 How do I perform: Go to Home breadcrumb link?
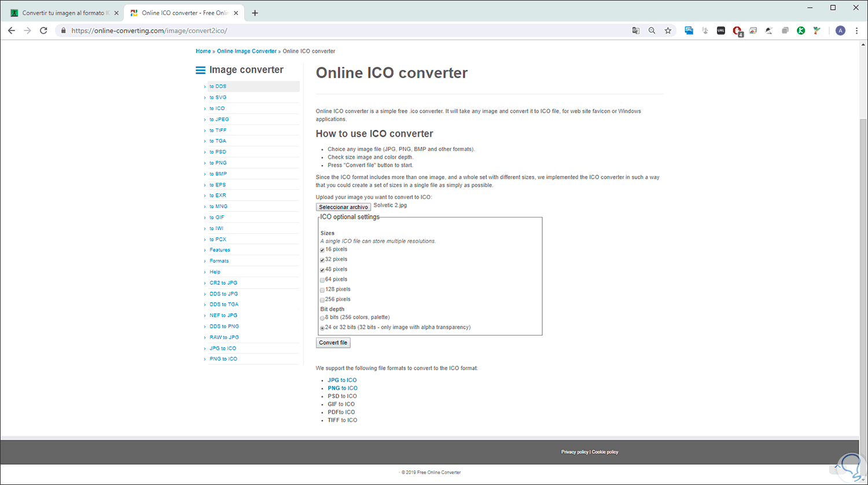203,52
